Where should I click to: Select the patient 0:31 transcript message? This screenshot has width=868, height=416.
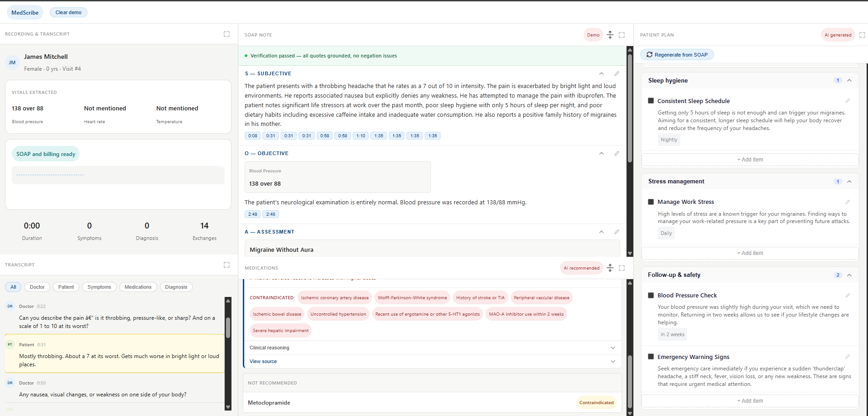(x=115, y=354)
